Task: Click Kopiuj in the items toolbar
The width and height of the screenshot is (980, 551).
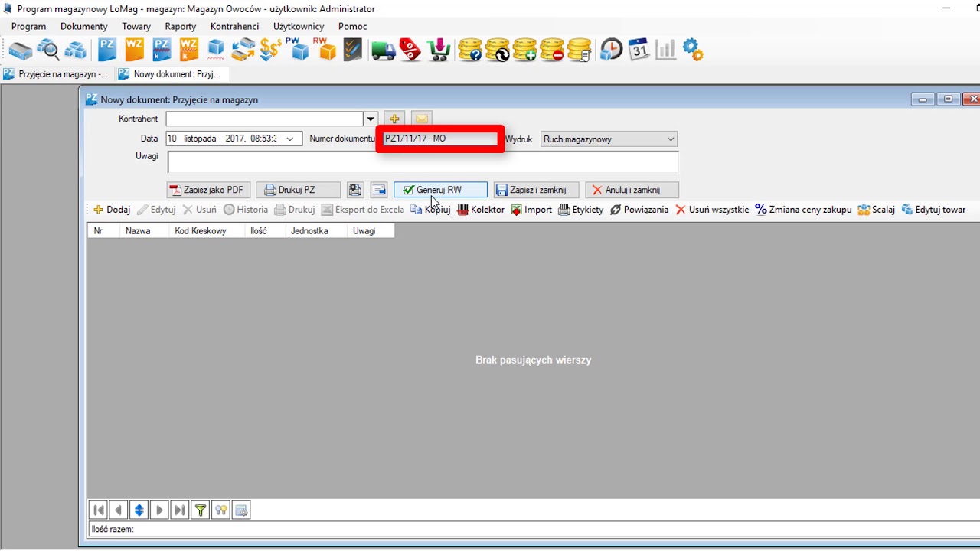Action: [431, 210]
